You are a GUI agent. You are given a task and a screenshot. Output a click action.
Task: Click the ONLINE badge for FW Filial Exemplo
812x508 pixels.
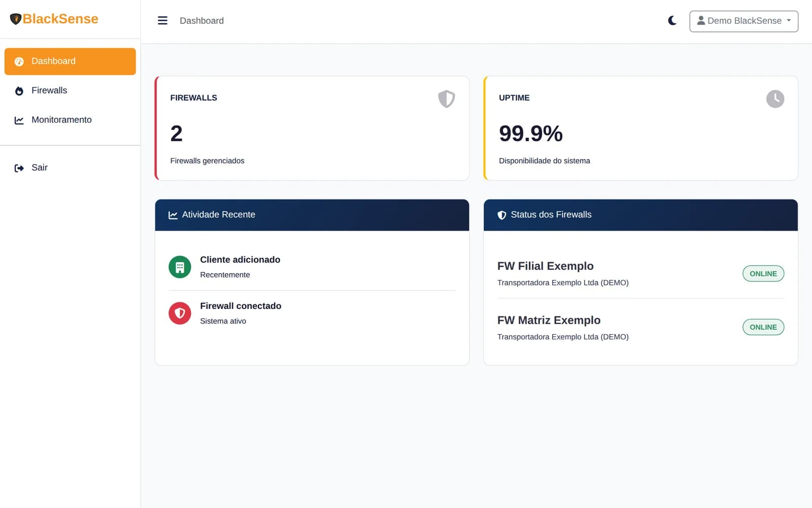tap(763, 273)
